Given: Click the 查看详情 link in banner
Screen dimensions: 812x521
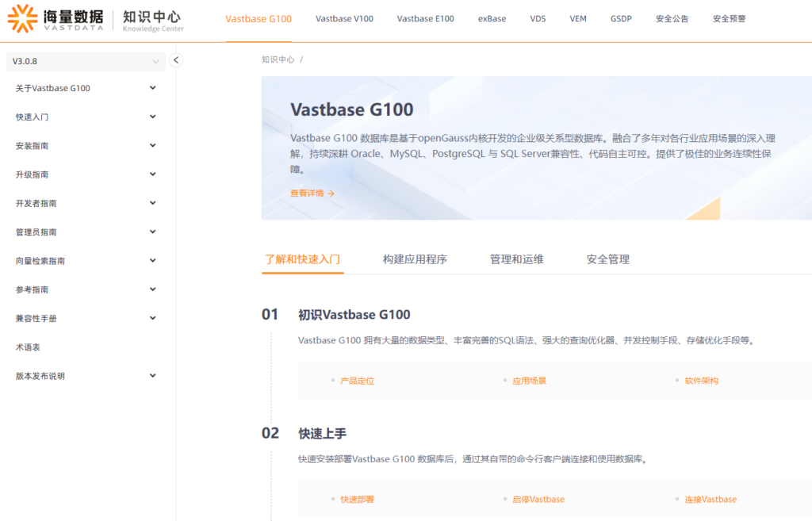Looking at the screenshot, I should click(x=312, y=193).
